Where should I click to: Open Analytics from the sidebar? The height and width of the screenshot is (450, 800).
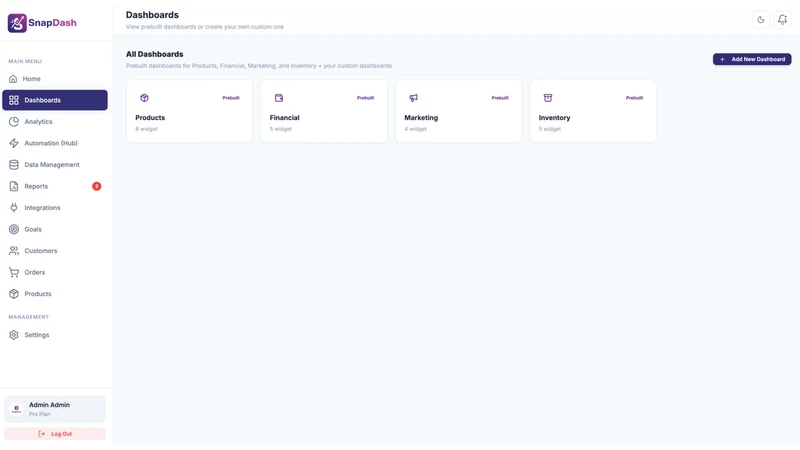55,121
